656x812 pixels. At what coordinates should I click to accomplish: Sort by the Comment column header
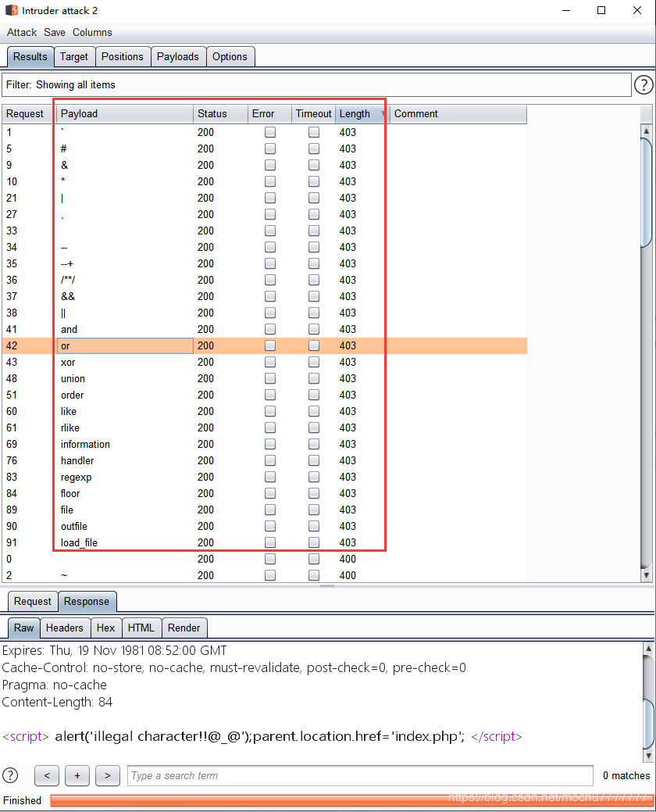pos(458,114)
